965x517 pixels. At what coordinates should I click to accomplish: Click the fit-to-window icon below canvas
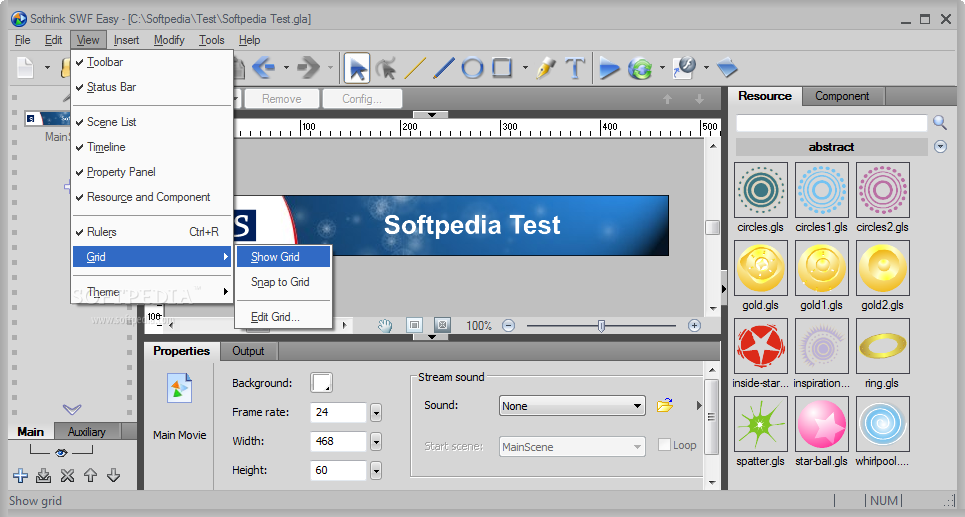click(415, 325)
